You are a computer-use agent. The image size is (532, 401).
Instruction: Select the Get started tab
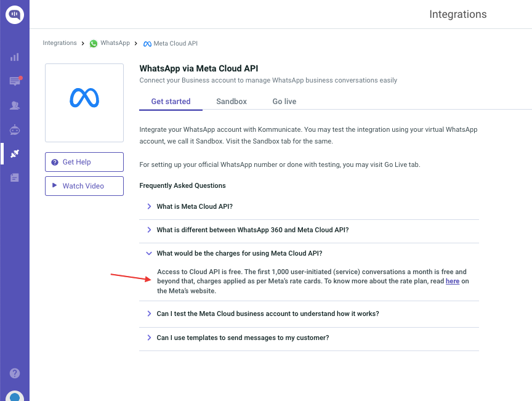[x=171, y=102]
